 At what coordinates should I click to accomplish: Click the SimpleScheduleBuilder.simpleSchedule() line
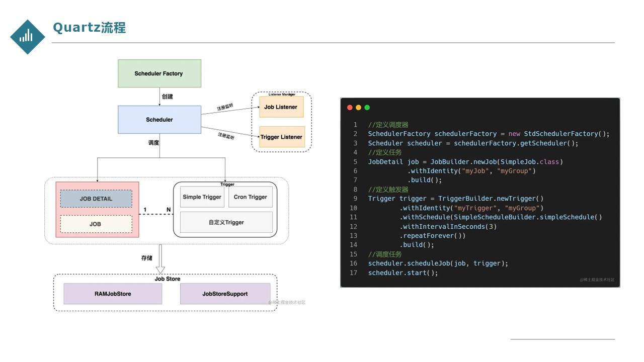[x=501, y=217]
